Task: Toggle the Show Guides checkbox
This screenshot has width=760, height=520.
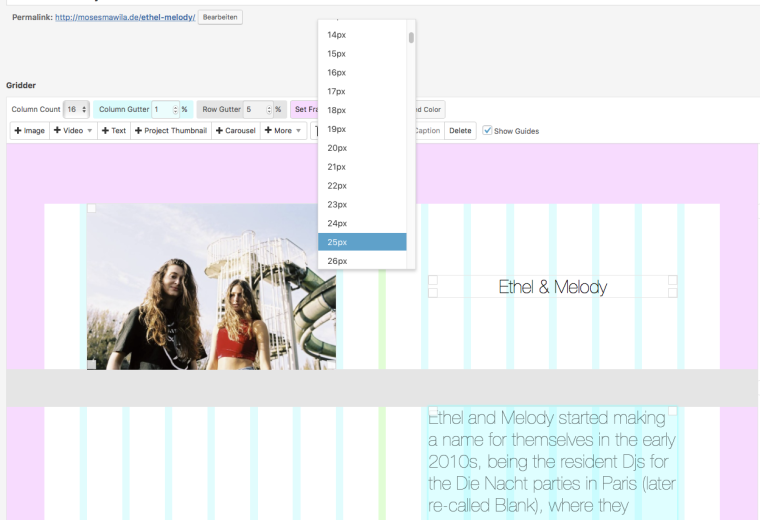Action: coord(487,131)
